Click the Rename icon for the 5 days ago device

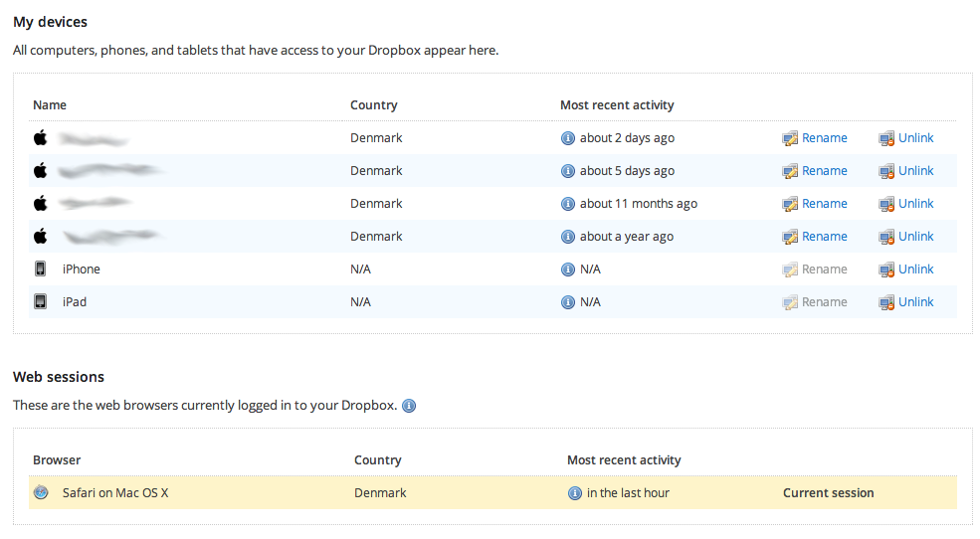click(x=790, y=171)
